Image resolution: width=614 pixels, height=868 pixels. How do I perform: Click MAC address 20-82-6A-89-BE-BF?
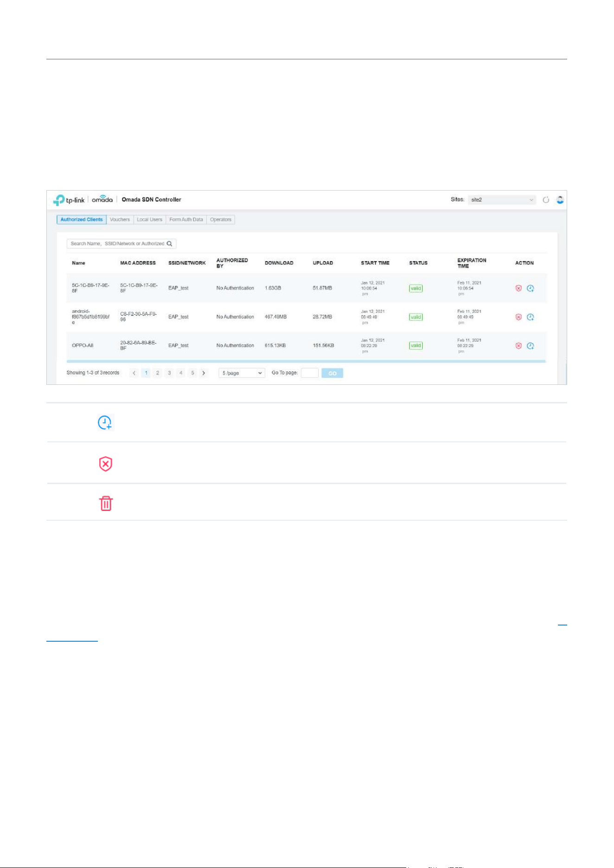(x=138, y=345)
